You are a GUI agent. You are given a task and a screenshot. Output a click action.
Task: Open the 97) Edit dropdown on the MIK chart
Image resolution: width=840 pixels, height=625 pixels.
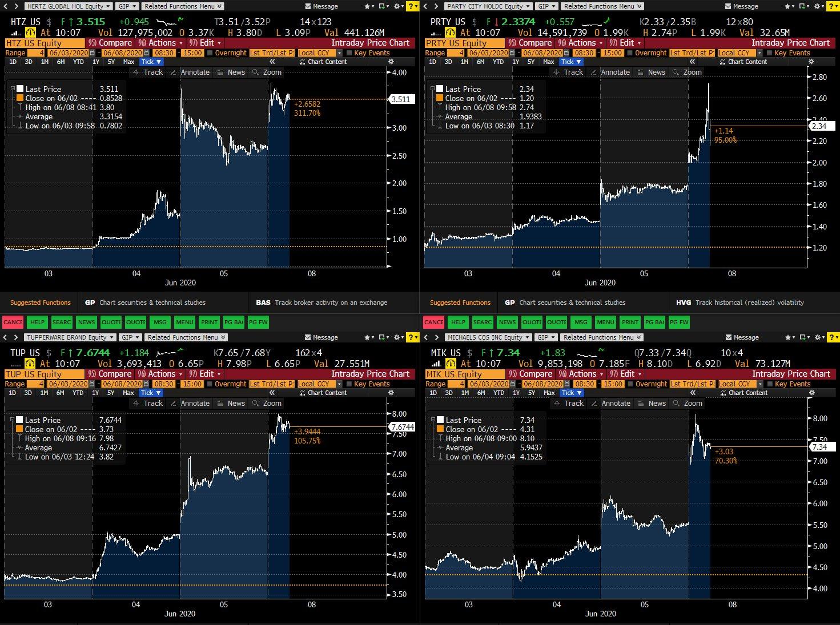[625, 374]
